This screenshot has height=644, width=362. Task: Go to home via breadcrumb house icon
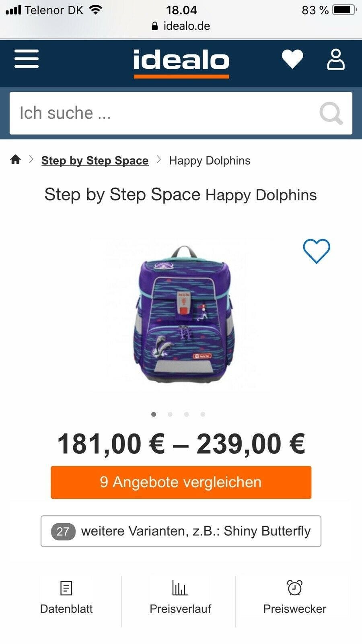(15, 160)
